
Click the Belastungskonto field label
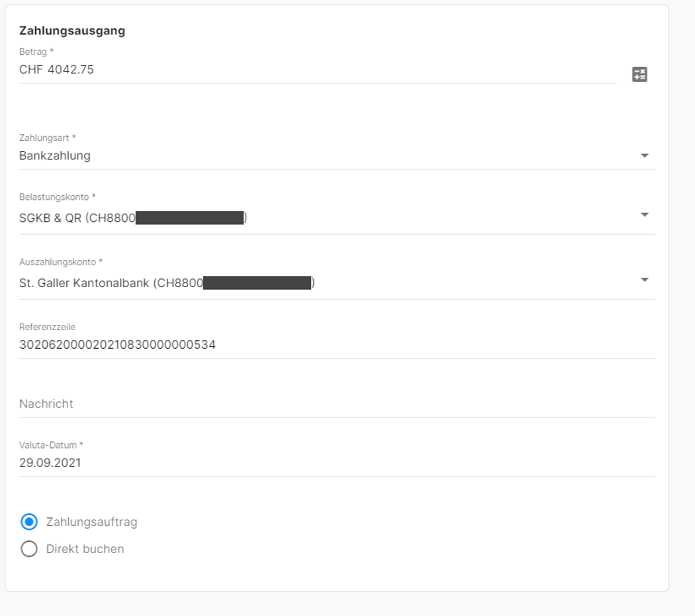[x=57, y=197]
